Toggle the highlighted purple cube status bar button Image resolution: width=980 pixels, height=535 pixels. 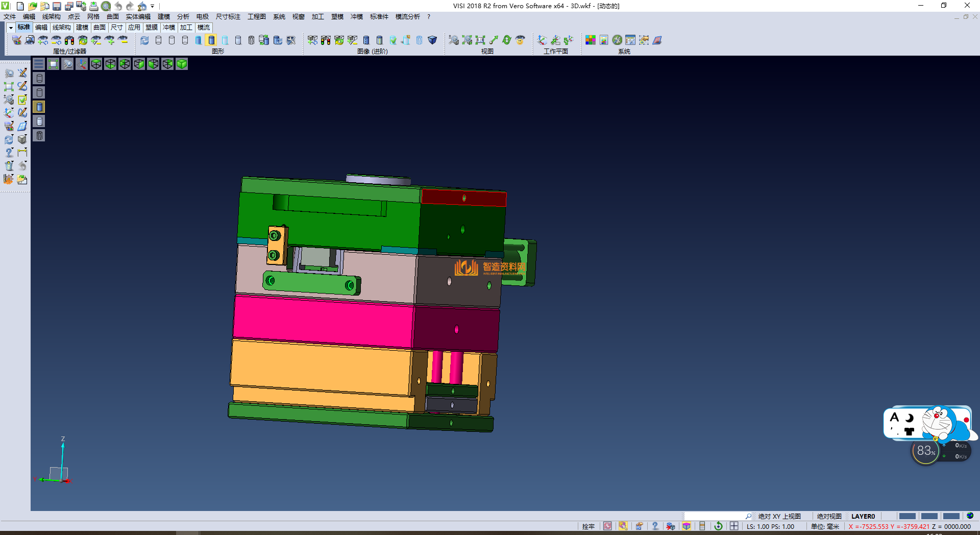(687, 526)
